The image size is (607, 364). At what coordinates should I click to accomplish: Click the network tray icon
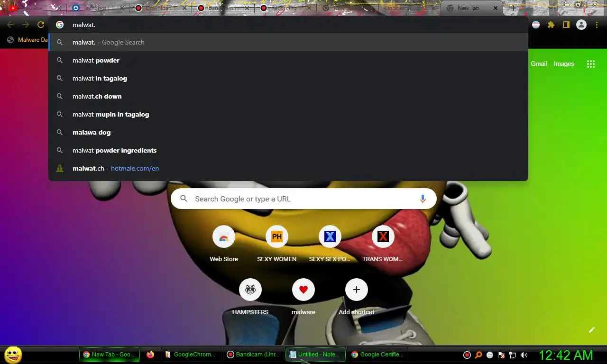[513, 355]
